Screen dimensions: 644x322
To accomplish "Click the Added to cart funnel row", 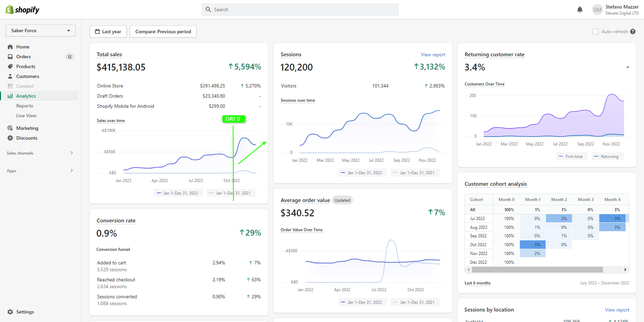I will (x=179, y=266).
